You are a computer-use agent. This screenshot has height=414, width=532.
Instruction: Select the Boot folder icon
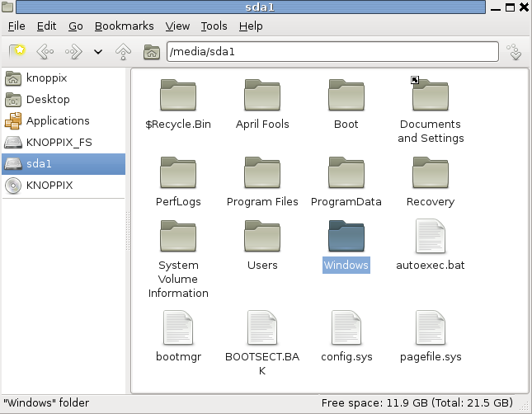[346, 96]
